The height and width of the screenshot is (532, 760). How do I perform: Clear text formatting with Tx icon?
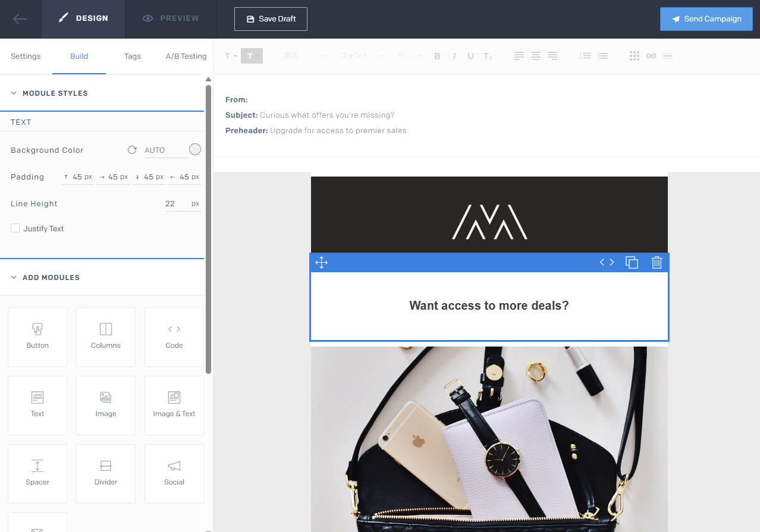[x=488, y=56]
